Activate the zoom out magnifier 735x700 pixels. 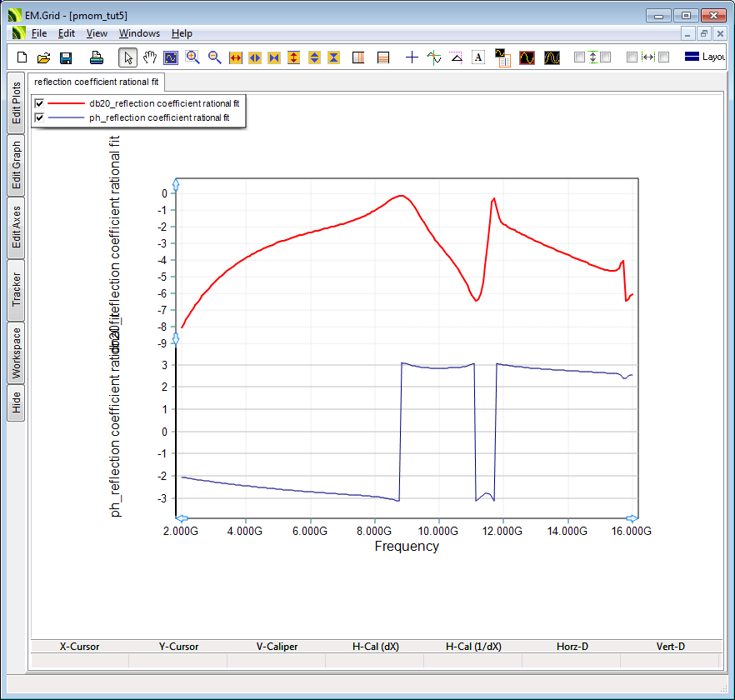(x=214, y=57)
